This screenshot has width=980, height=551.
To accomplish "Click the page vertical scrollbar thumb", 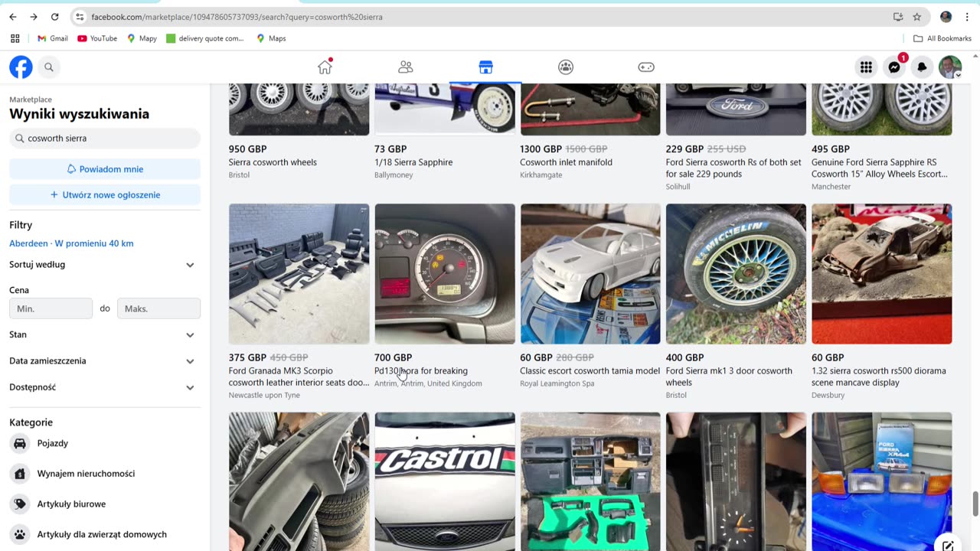I will pos(975,504).
